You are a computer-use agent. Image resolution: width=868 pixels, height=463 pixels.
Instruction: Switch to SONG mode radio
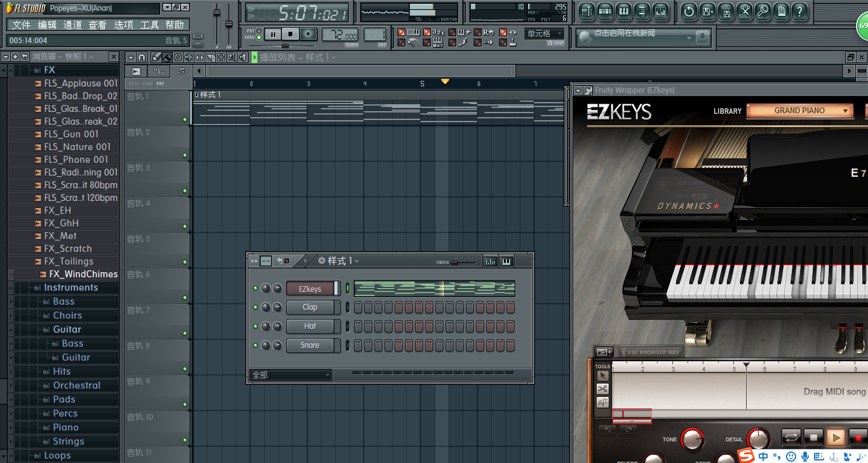(x=259, y=38)
